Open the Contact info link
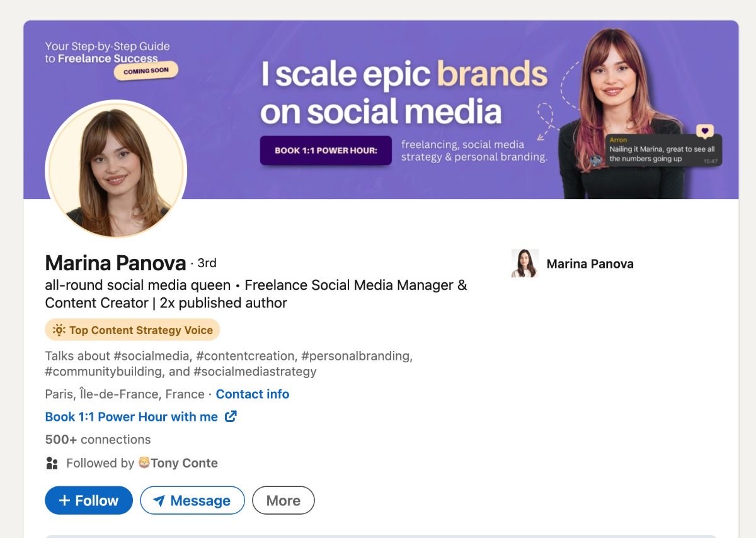 pos(253,394)
